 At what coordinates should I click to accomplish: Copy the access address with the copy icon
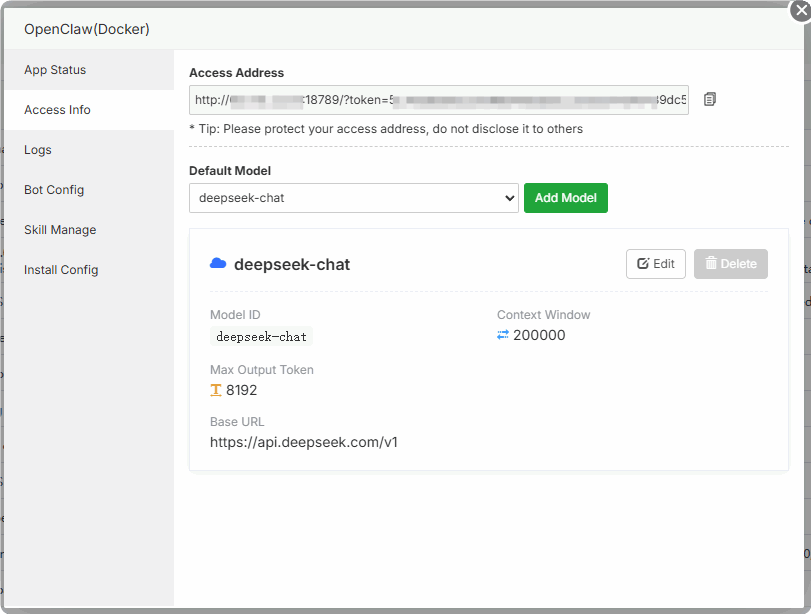(710, 99)
